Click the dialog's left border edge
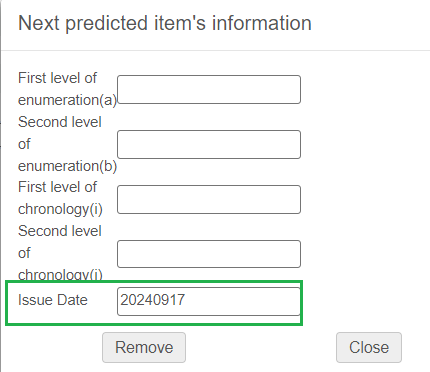The width and height of the screenshot is (430, 372). click(1, 186)
